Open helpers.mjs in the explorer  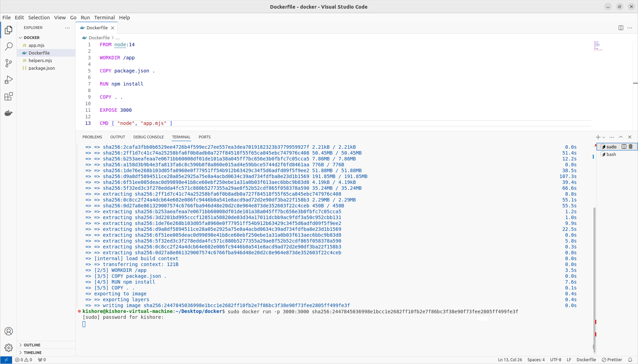coord(40,60)
